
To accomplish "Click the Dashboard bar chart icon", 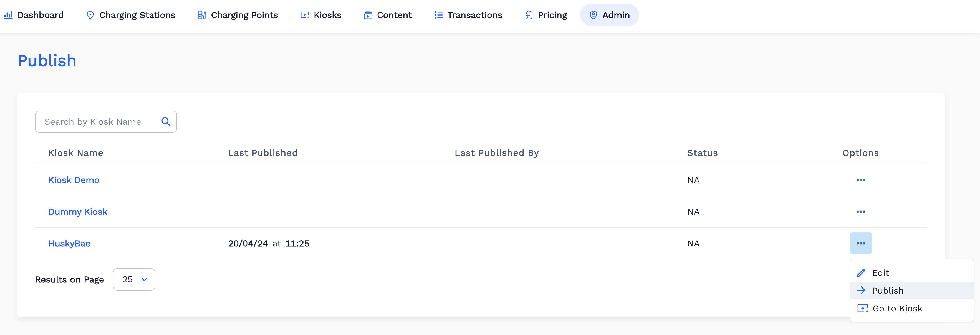I will [8, 15].
